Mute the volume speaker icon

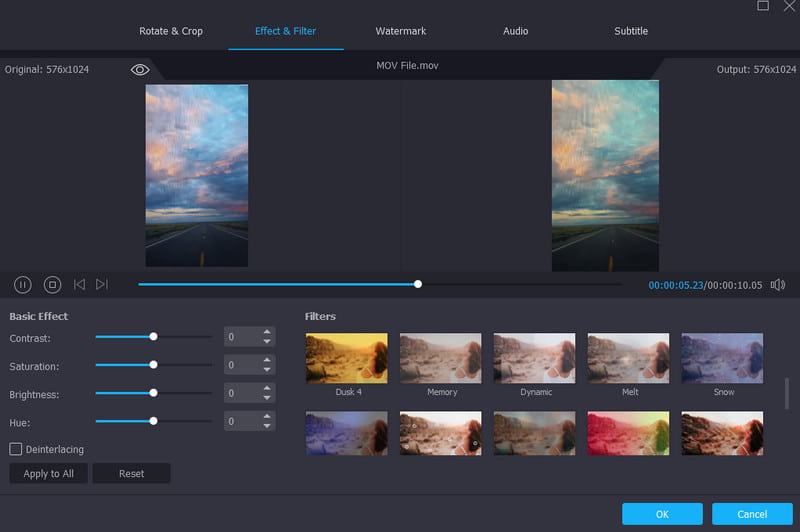tap(778, 285)
